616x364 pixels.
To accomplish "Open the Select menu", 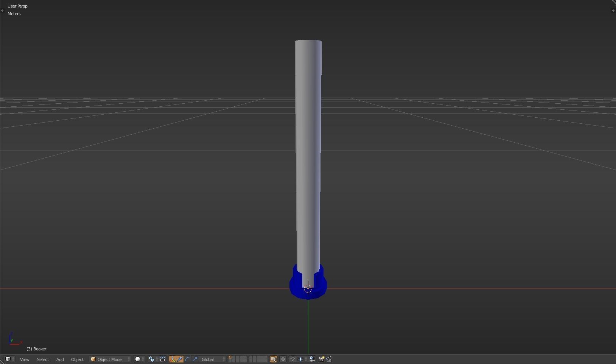I will coord(43,359).
